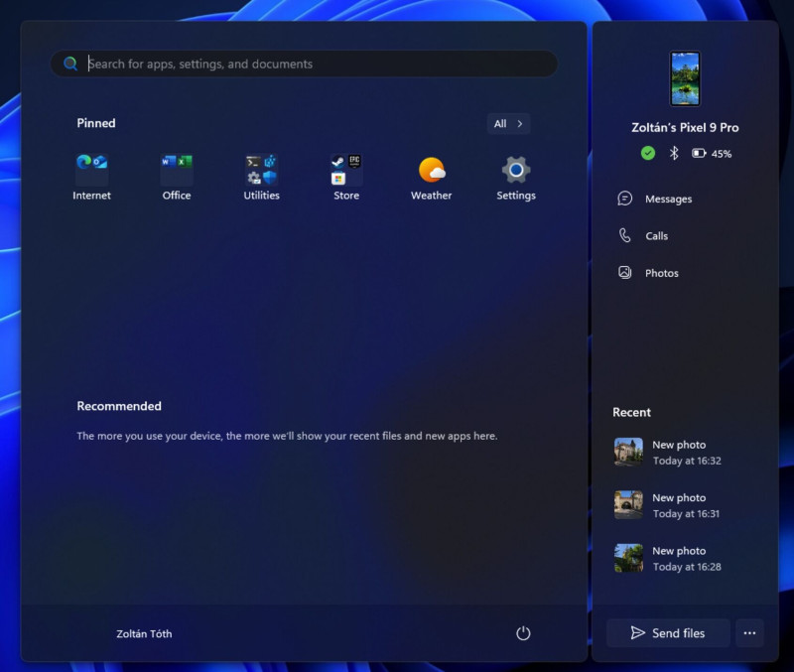The height and width of the screenshot is (672, 794).
Task: Launch the Weather app
Action: (x=432, y=178)
